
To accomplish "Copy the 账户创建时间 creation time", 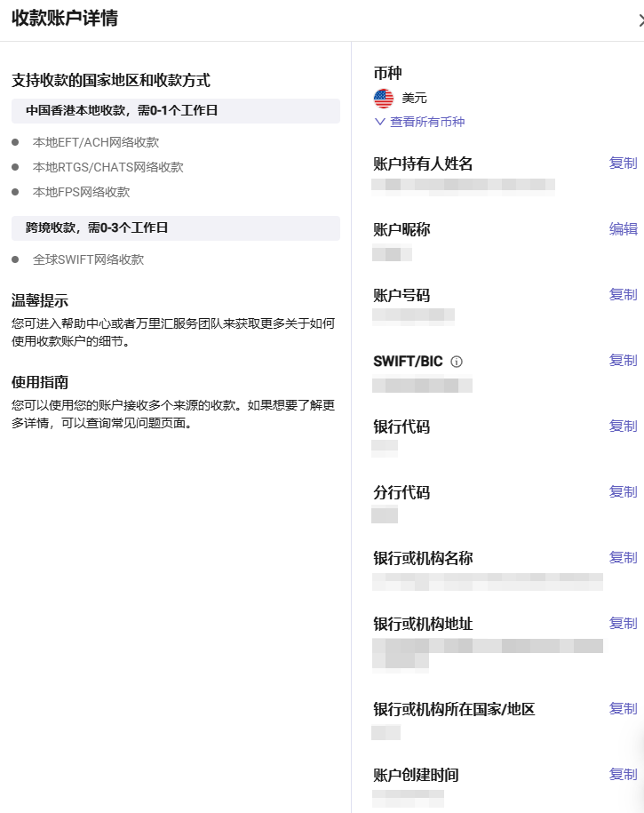I will [623, 775].
